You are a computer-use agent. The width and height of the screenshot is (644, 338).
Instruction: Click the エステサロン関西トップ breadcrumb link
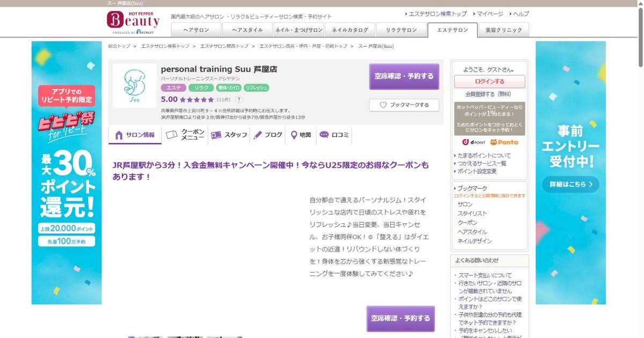[x=224, y=46]
